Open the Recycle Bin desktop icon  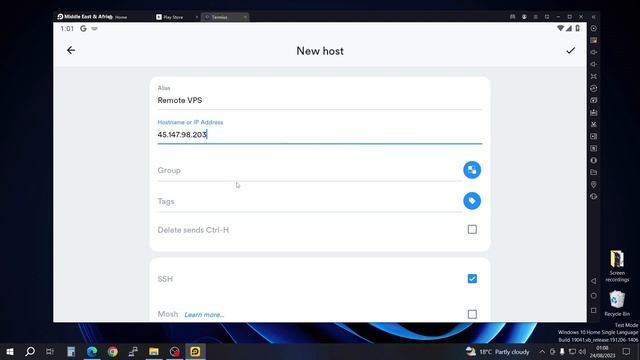click(617, 303)
